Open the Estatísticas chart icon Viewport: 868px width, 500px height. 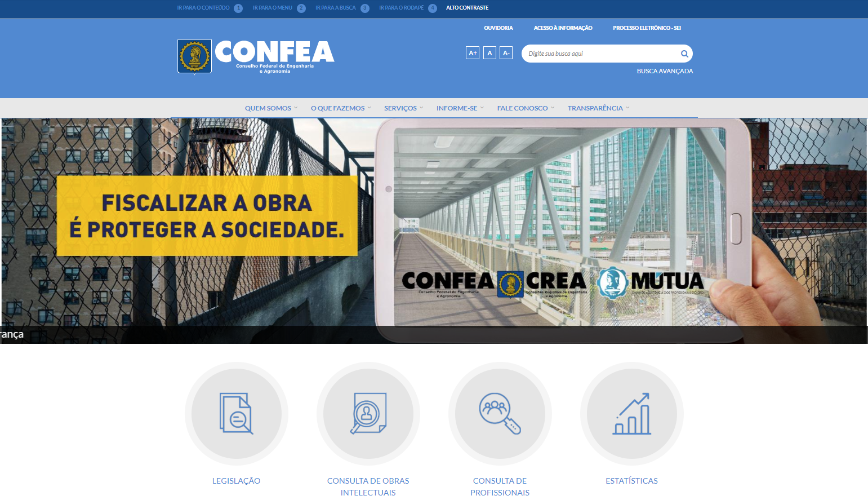[632, 414]
